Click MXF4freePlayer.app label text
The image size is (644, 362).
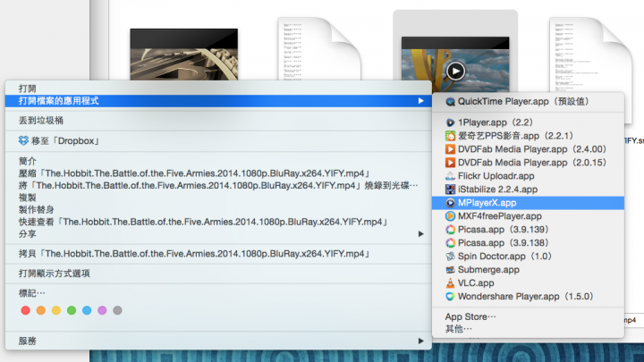click(500, 216)
